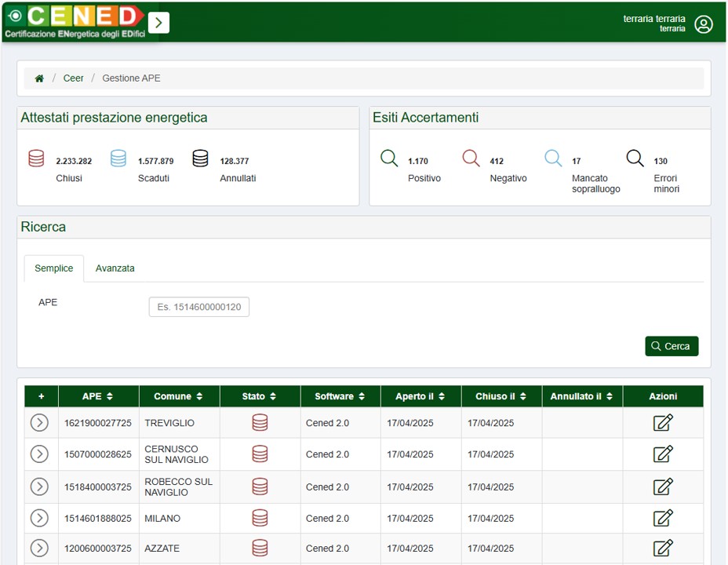Screen dimensions: 728x565
Task: Focus the APE number input field
Action: coord(199,307)
